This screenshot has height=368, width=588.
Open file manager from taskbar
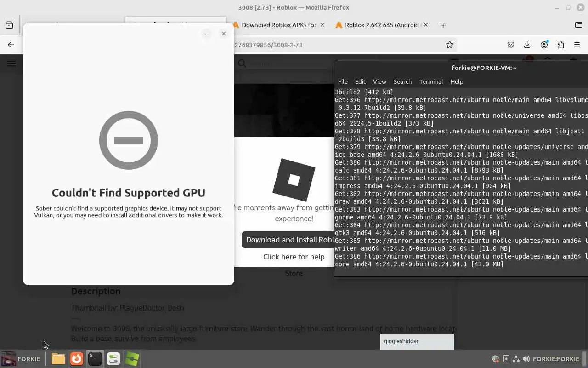pyautogui.click(x=58, y=359)
